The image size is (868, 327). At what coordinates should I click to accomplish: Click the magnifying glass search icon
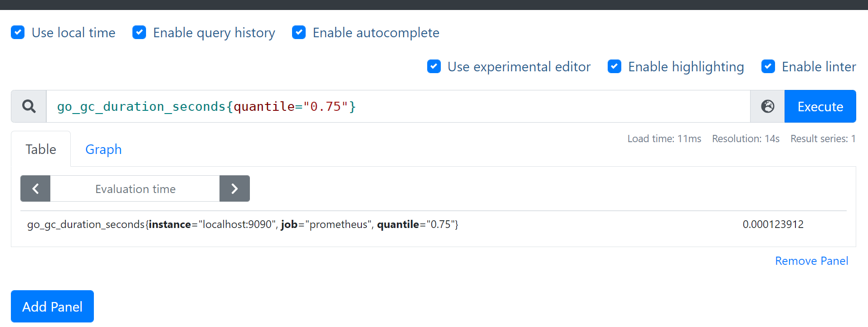click(29, 106)
